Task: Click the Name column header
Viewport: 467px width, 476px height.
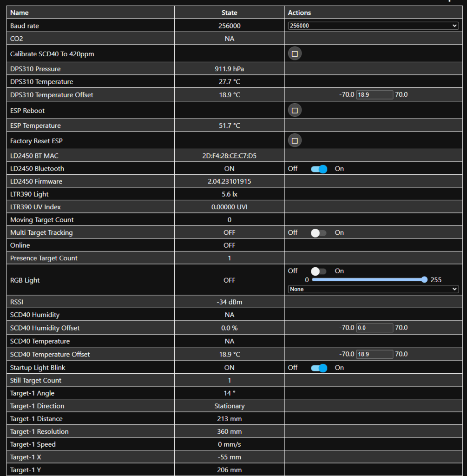Action: [x=20, y=13]
